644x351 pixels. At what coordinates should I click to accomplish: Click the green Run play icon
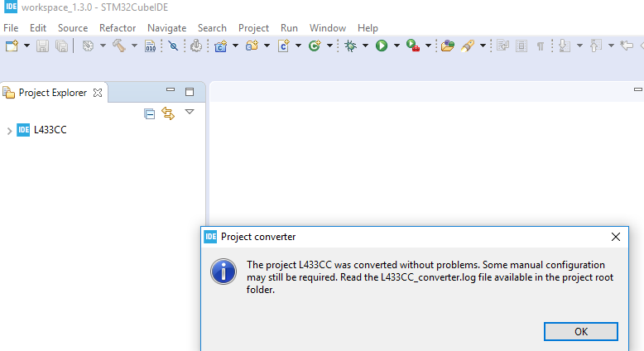382,46
